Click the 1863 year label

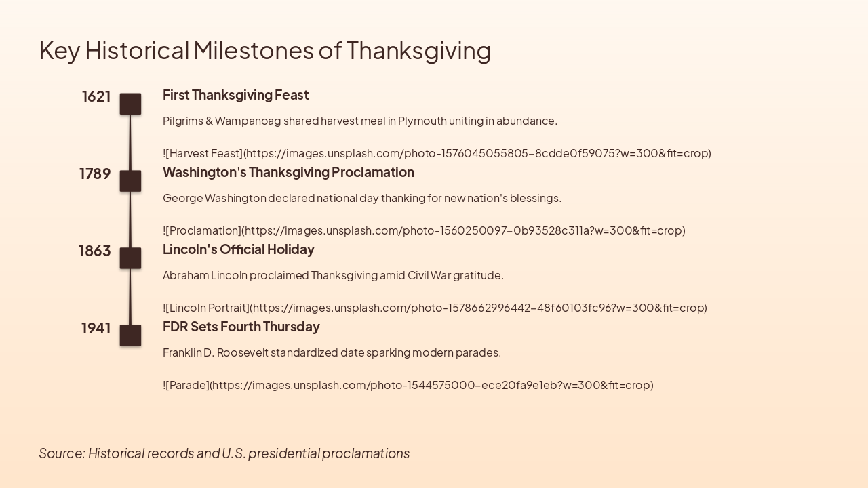[94, 251]
